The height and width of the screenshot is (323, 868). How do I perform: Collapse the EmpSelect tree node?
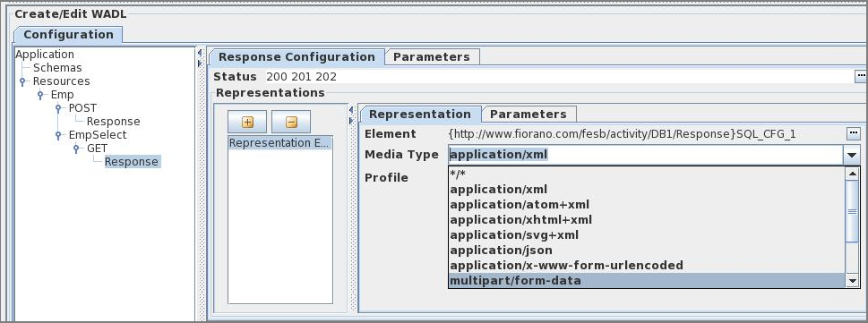coord(58,135)
